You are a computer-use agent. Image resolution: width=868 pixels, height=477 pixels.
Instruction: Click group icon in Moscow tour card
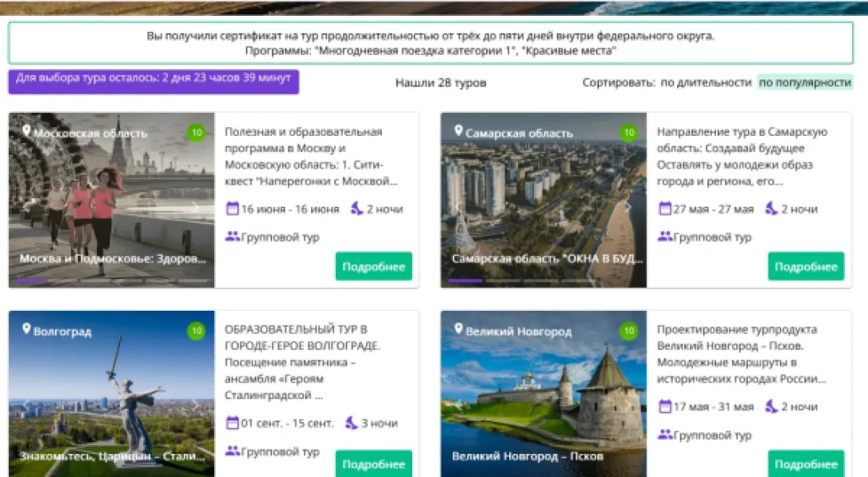click(x=232, y=236)
